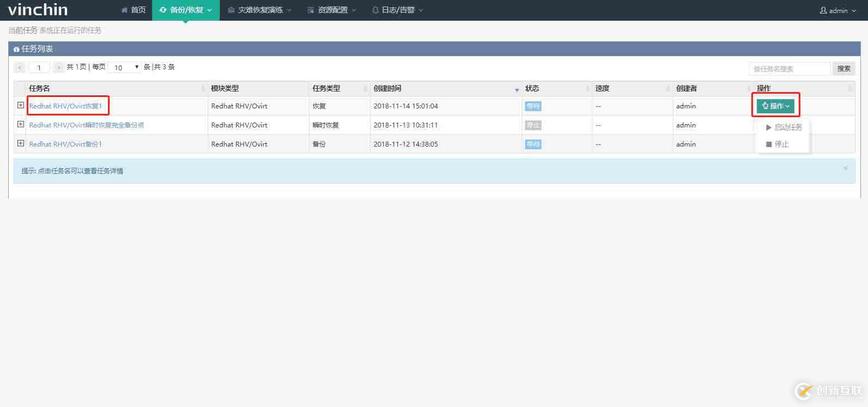Choose 启动任务 from the operation menu
Viewport: 868px width, 407px height.
coord(783,127)
